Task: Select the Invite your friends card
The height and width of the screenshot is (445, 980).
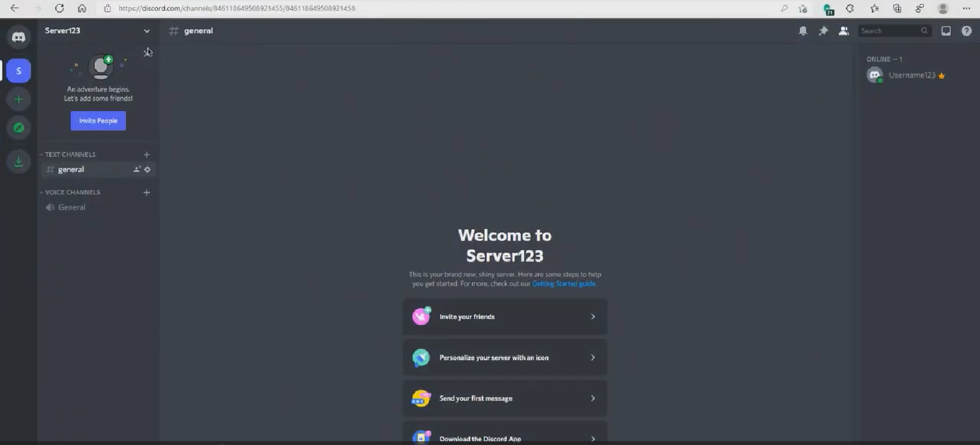Action: point(504,317)
